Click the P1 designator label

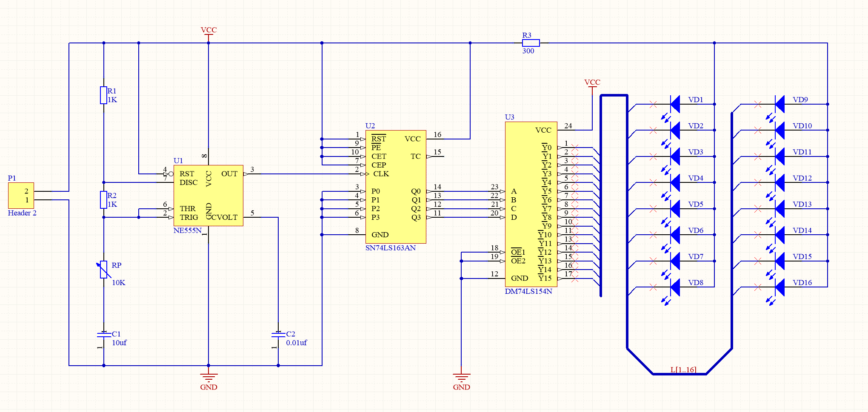[12, 178]
